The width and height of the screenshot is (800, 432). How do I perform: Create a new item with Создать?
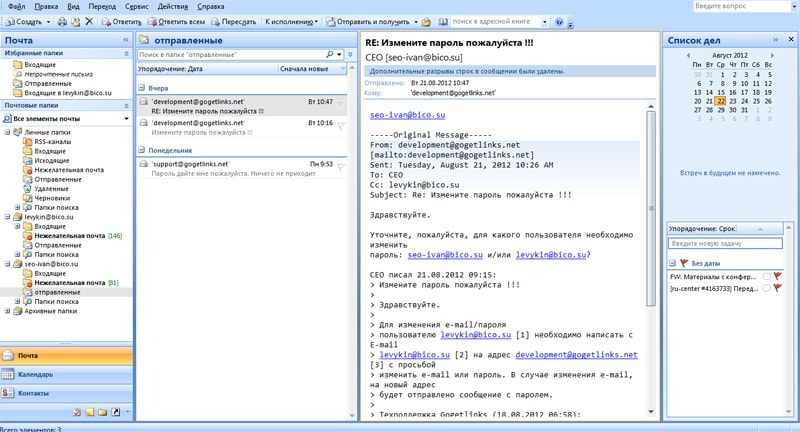[23, 22]
